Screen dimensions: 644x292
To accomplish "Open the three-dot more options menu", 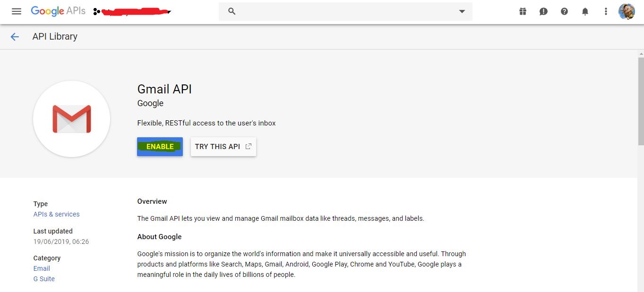I will (x=606, y=11).
